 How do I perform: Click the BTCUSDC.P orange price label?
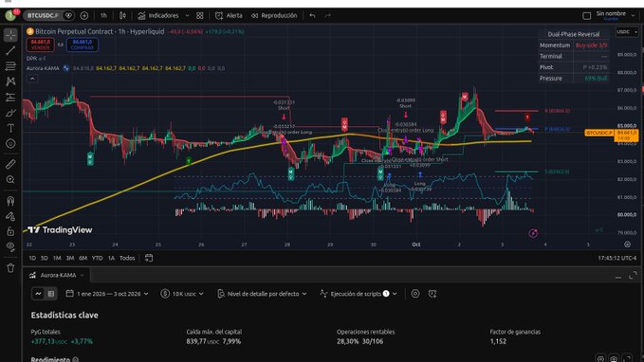click(x=599, y=133)
